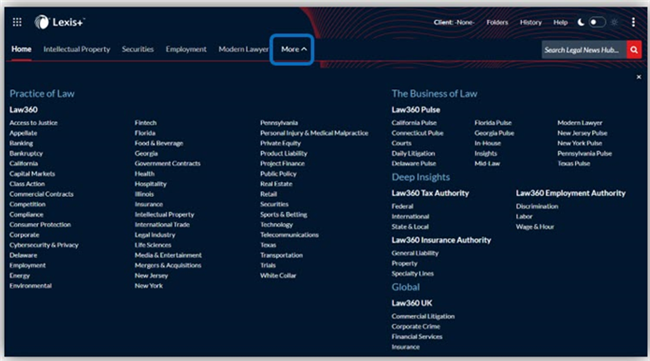Open the Life Sciences link

[x=153, y=245]
